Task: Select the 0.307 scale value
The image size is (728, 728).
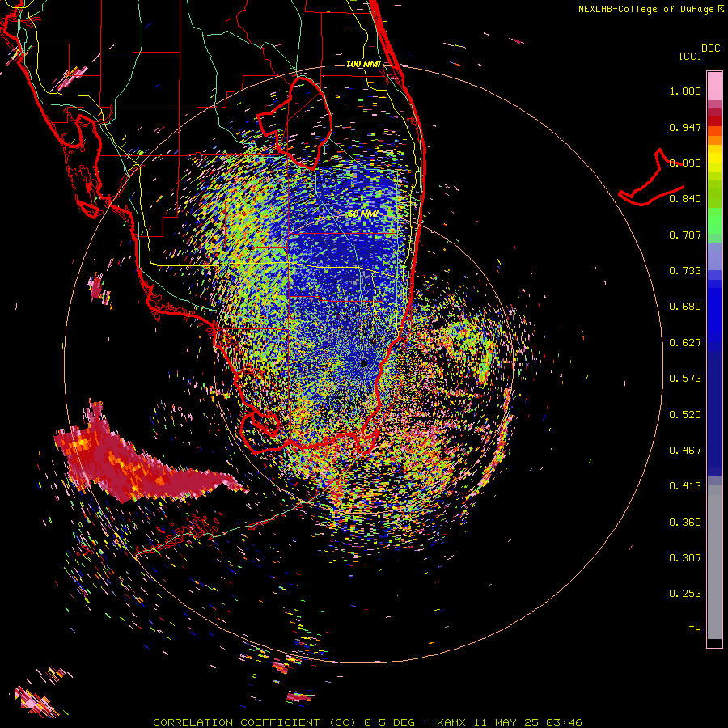Action: click(685, 557)
